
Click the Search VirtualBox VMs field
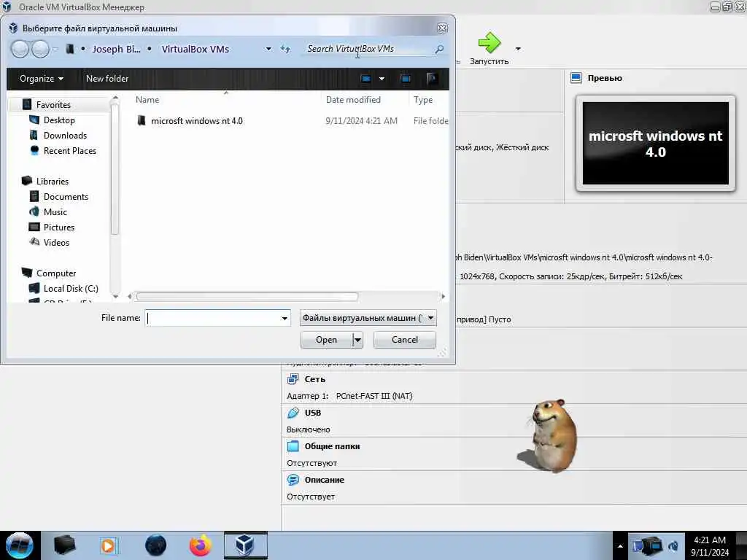pos(367,49)
